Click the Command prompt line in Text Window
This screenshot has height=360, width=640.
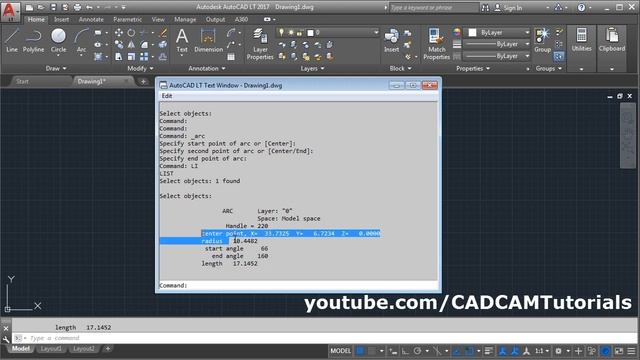298,285
